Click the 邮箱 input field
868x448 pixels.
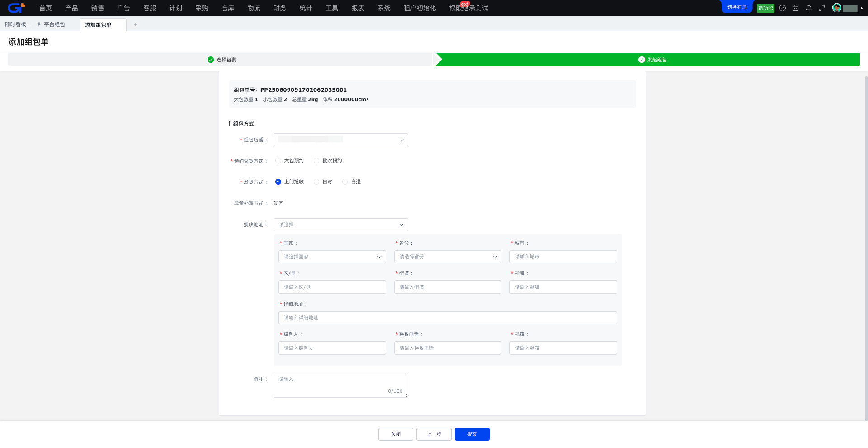point(563,348)
